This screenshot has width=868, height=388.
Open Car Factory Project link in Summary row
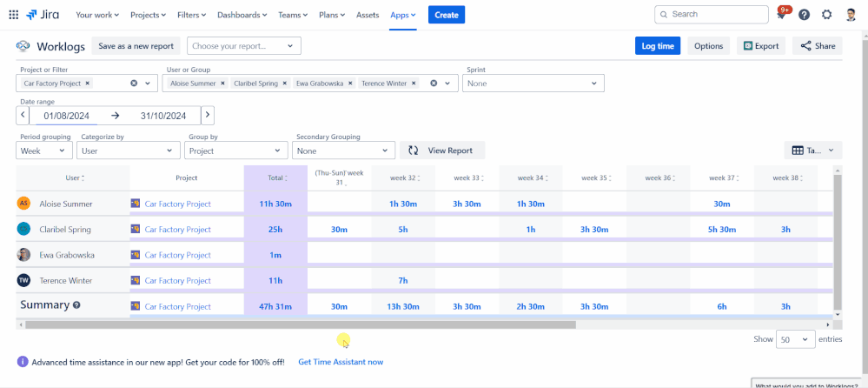(x=178, y=306)
